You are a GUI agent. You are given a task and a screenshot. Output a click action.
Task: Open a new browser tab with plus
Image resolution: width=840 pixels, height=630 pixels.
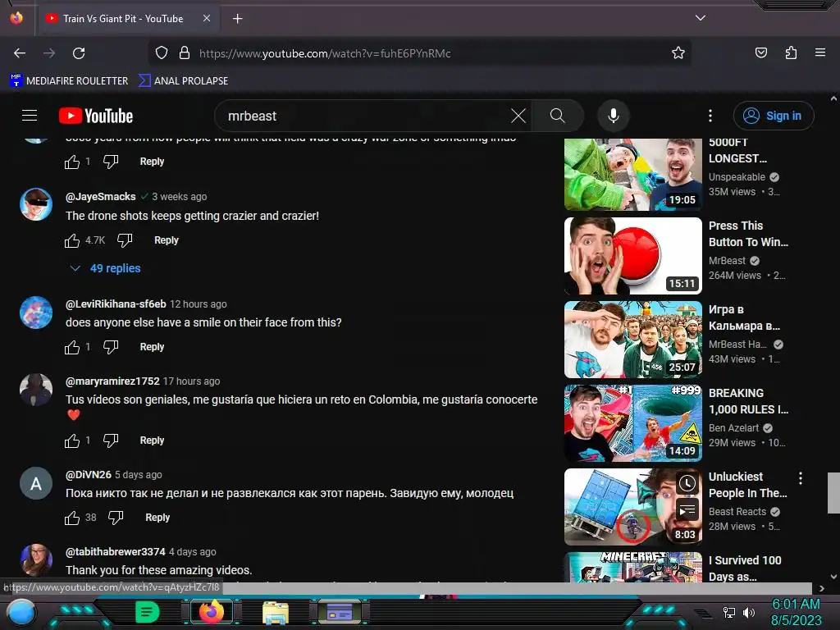[x=237, y=19]
